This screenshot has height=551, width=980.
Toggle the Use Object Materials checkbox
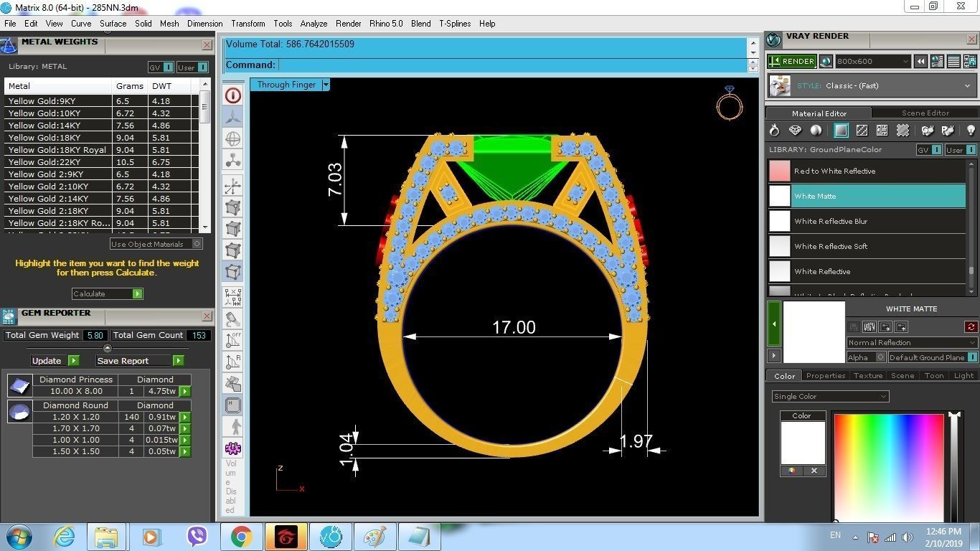[x=156, y=244]
